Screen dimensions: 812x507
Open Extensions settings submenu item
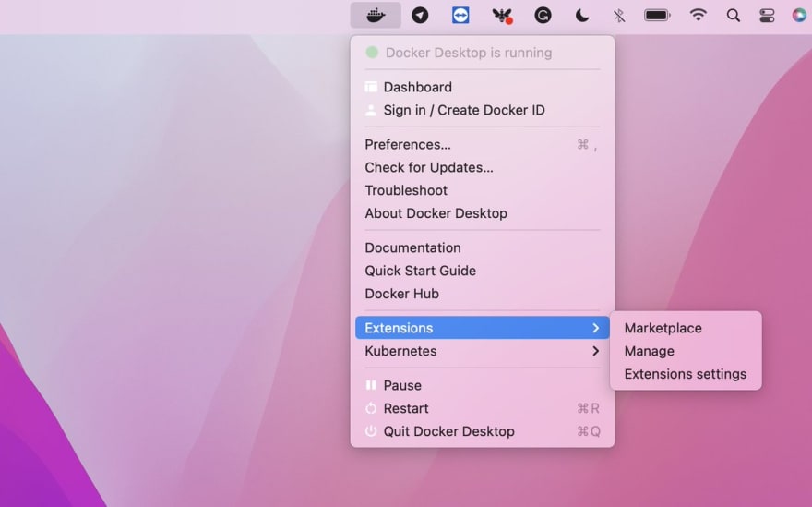(x=686, y=374)
